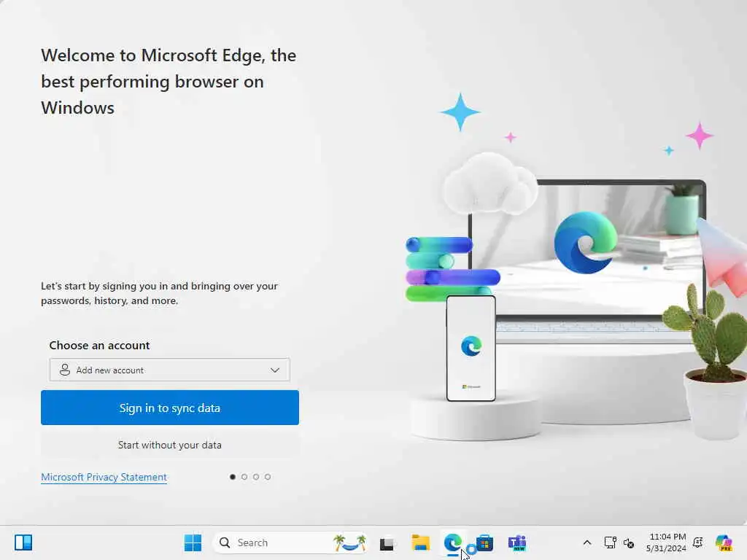The width and height of the screenshot is (747, 560).
Task: Click the muted volume tray icon
Action: [629, 542]
